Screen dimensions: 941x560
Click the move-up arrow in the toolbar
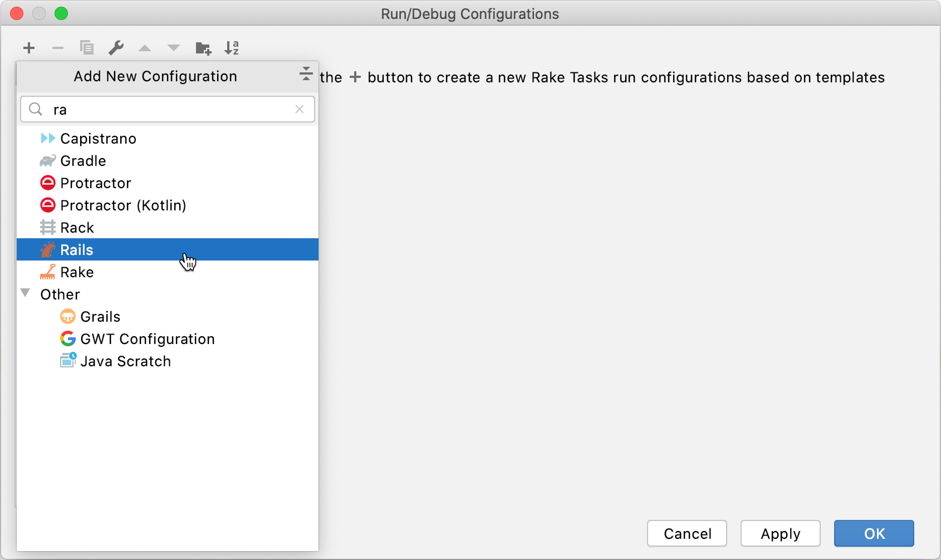pyautogui.click(x=145, y=48)
